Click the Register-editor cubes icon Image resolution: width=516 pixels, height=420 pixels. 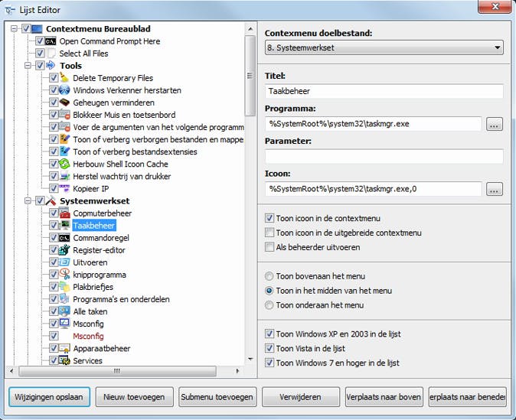tap(64, 250)
